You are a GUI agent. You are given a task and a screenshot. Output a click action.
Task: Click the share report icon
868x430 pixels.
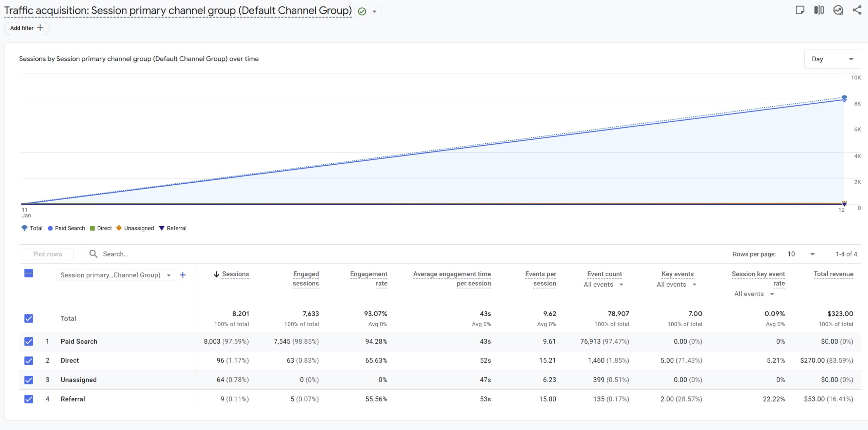[857, 10]
